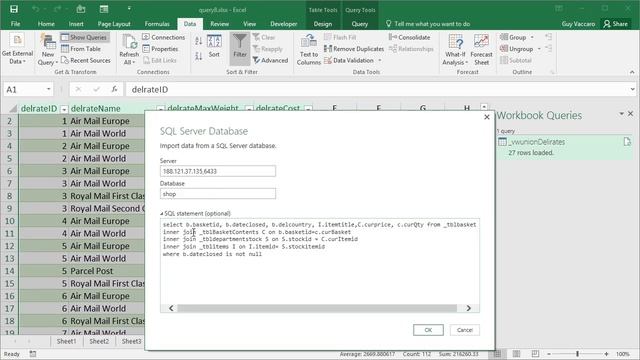
Task: Collapse SQL statement (optional) section
Action: (162, 213)
